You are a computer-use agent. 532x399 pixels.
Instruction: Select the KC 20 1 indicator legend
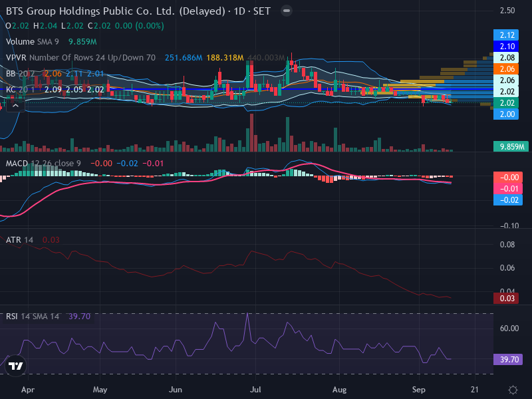[20, 90]
